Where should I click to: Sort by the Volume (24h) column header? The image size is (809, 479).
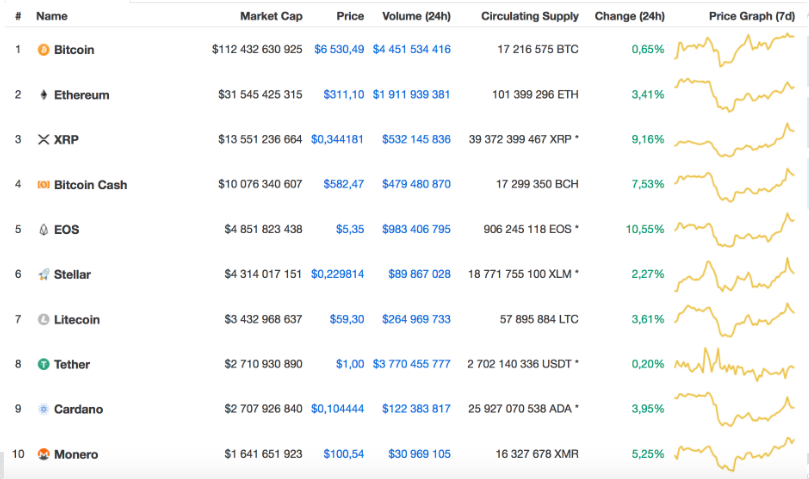[416, 16]
